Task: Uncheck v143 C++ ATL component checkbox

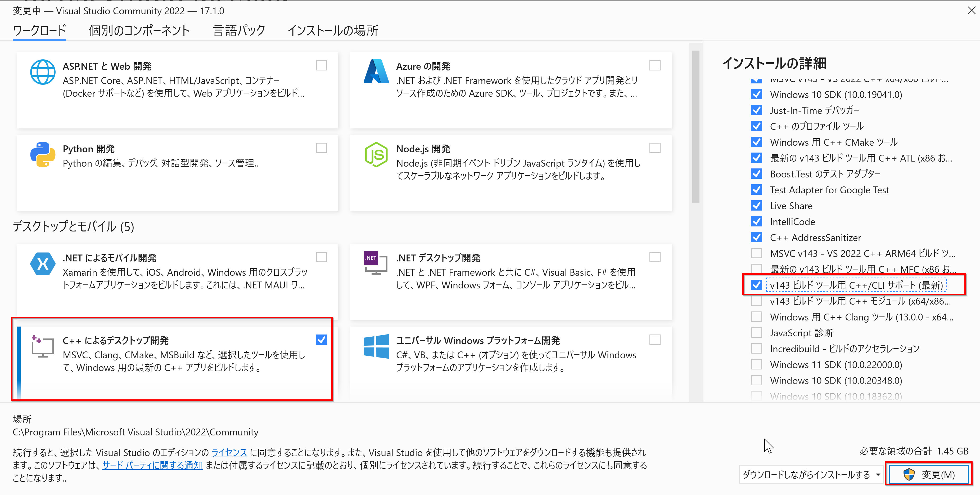Action: point(757,158)
